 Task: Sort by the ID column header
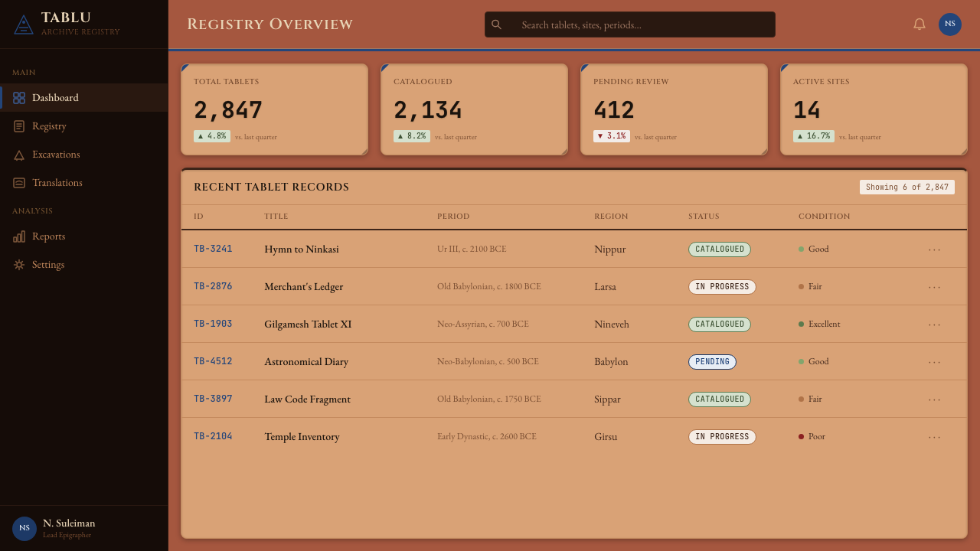(198, 217)
